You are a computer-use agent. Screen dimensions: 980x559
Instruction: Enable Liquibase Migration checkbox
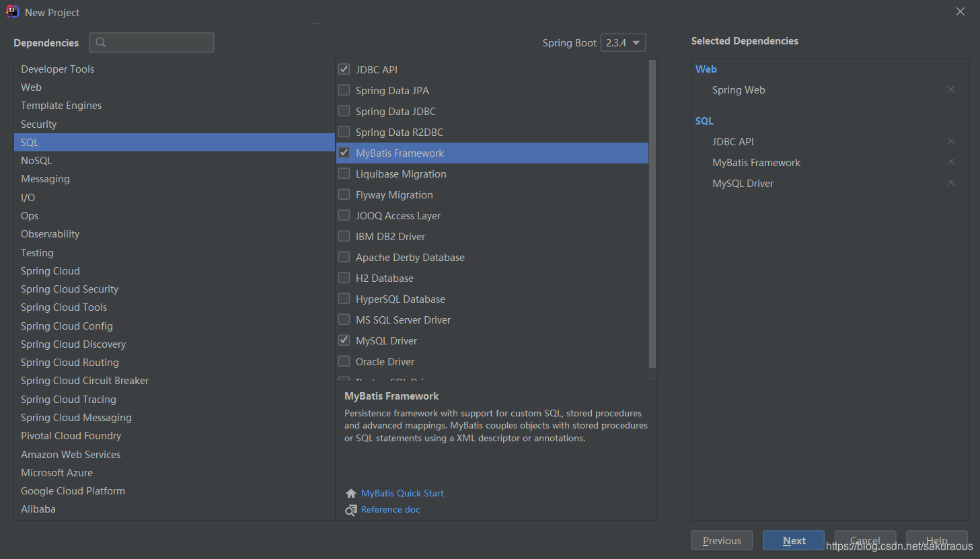pyautogui.click(x=344, y=174)
